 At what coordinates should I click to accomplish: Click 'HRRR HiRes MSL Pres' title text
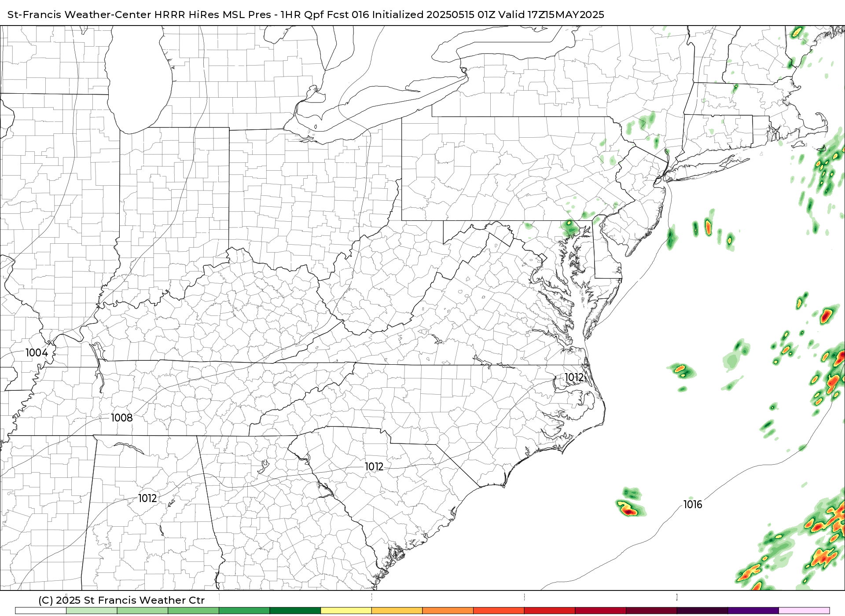tap(212, 15)
